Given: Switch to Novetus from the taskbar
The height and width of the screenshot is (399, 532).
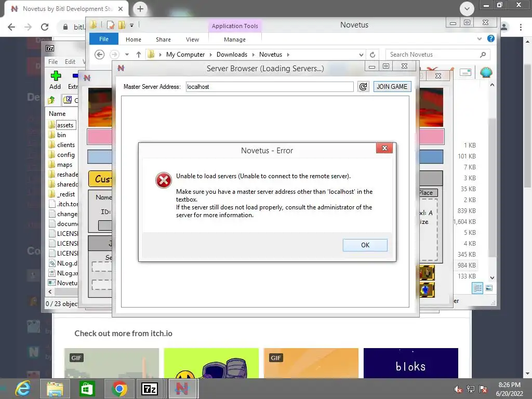Looking at the screenshot, I should (x=182, y=389).
